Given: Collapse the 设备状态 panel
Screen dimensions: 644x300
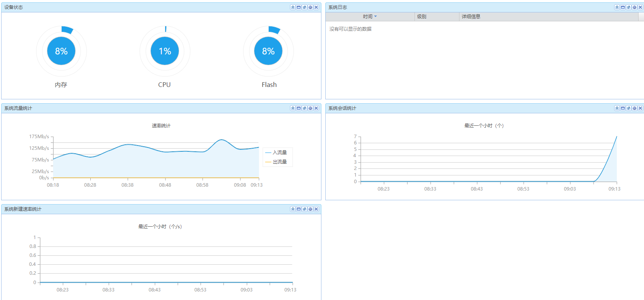Looking at the screenshot, I should click(x=293, y=7).
